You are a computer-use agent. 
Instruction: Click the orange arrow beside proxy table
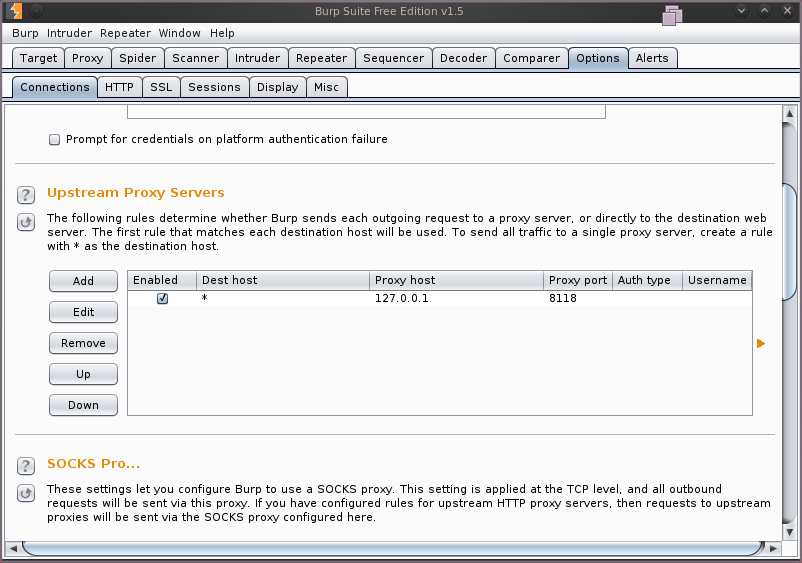point(761,343)
